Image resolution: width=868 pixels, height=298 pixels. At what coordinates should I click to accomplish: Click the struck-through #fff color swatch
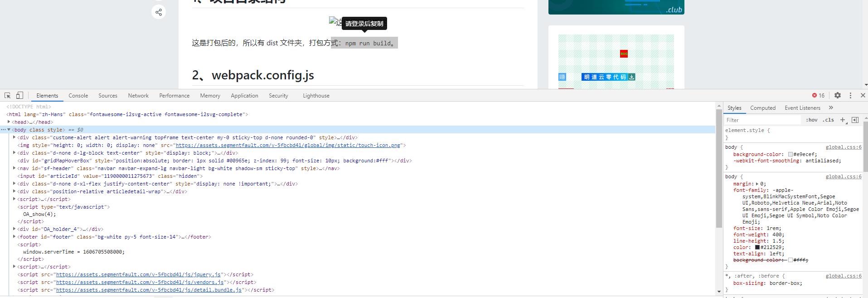pyautogui.click(x=790, y=260)
